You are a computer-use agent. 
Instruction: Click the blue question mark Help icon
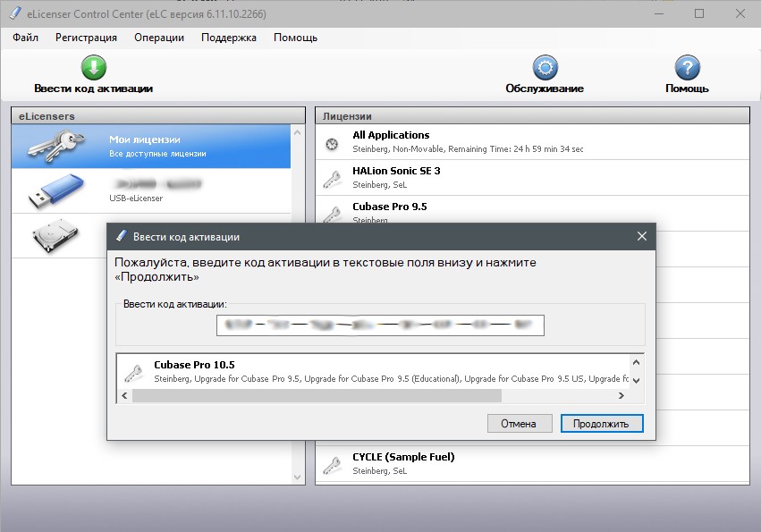[x=688, y=67]
